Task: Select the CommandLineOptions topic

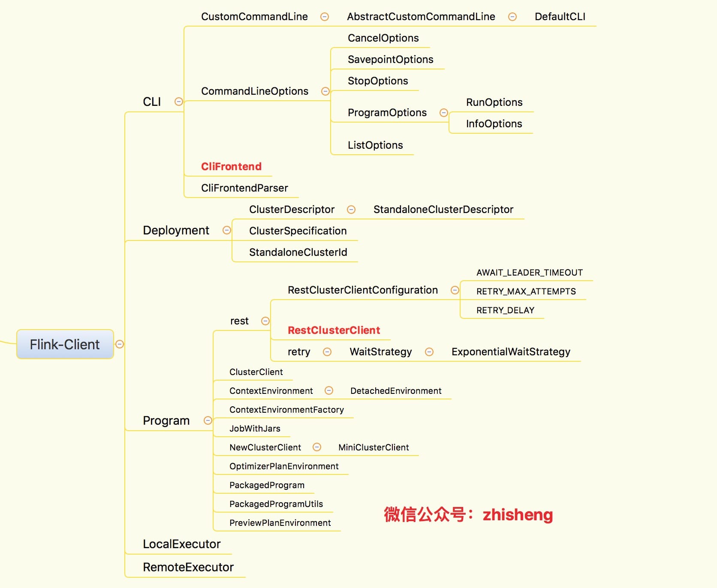Action: pos(255,91)
